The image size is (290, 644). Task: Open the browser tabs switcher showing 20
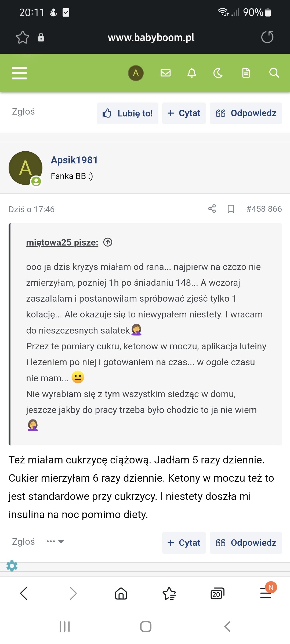click(x=217, y=593)
